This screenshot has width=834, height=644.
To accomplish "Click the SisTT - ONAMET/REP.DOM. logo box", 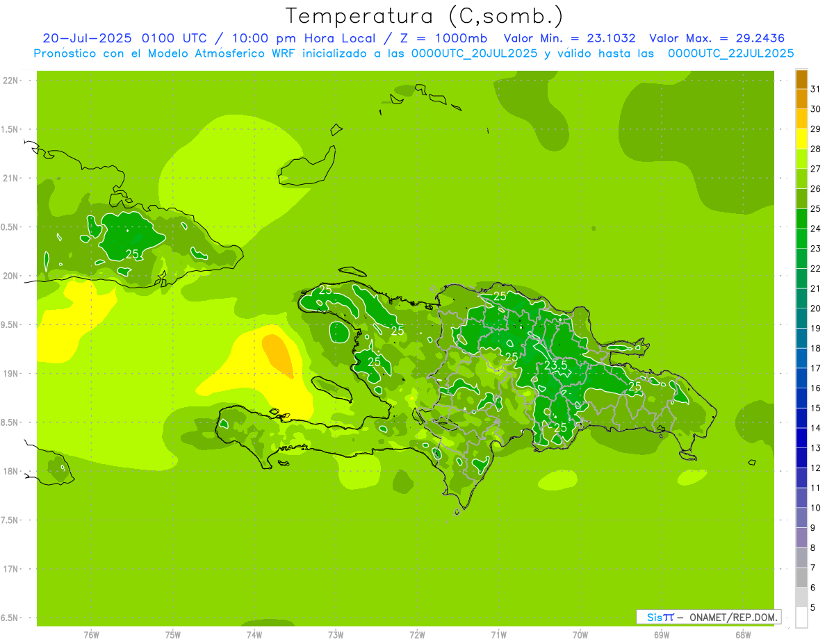I will [709, 617].
